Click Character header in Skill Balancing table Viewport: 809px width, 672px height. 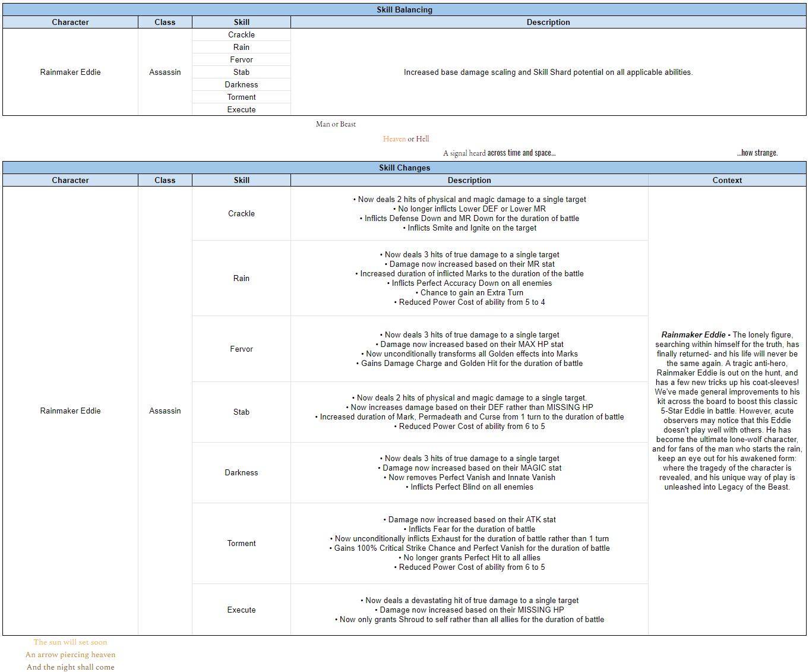pyautogui.click(x=70, y=22)
